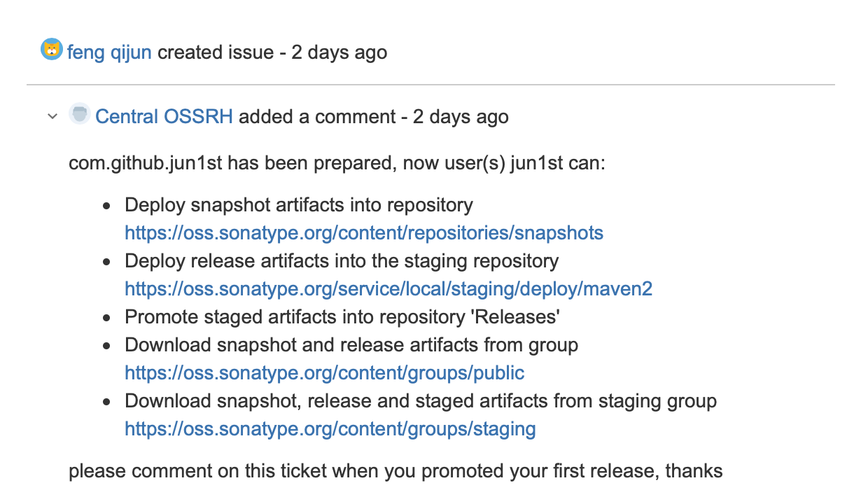The height and width of the screenshot is (497, 868).
Task: Click feng qijun's cat avatar icon
Action: tap(52, 50)
